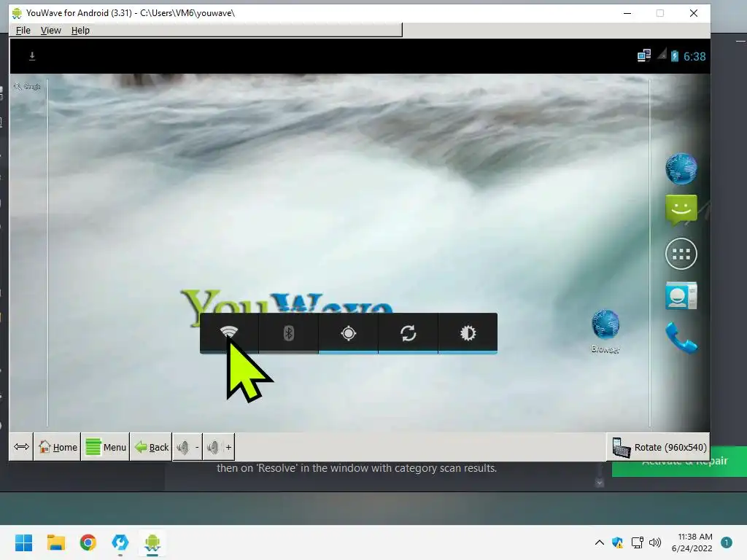Click the volume speaker tray icon
747x560 pixels.
(656, 542)
